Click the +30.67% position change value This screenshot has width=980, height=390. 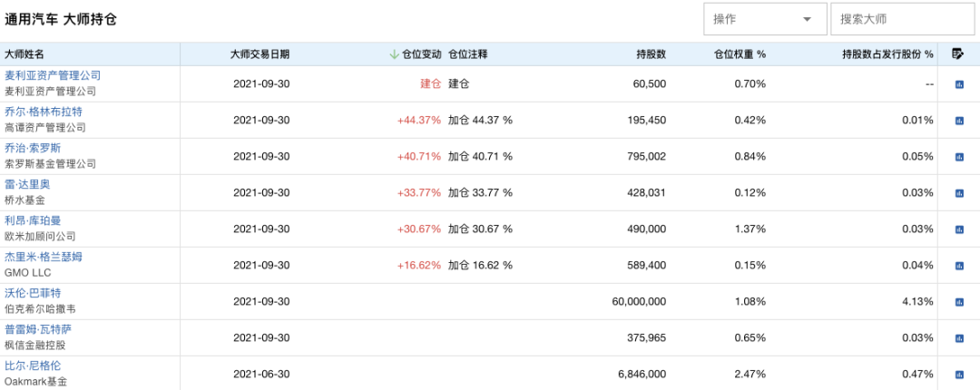[x=419, y=229]
